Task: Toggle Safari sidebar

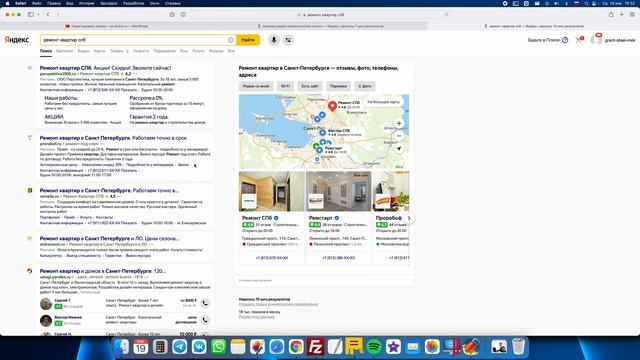Action: click(x=31, y=14)
